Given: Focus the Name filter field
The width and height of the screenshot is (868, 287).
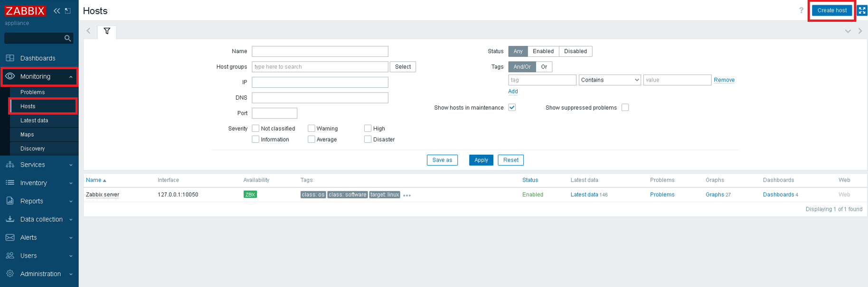Looking at the screenshot, I should (x=320, y=51).
